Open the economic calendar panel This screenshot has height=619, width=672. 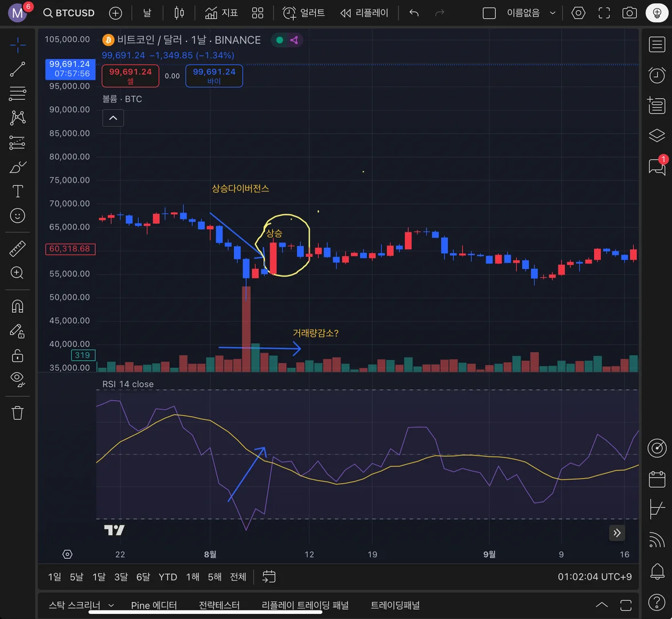(657, 479)
